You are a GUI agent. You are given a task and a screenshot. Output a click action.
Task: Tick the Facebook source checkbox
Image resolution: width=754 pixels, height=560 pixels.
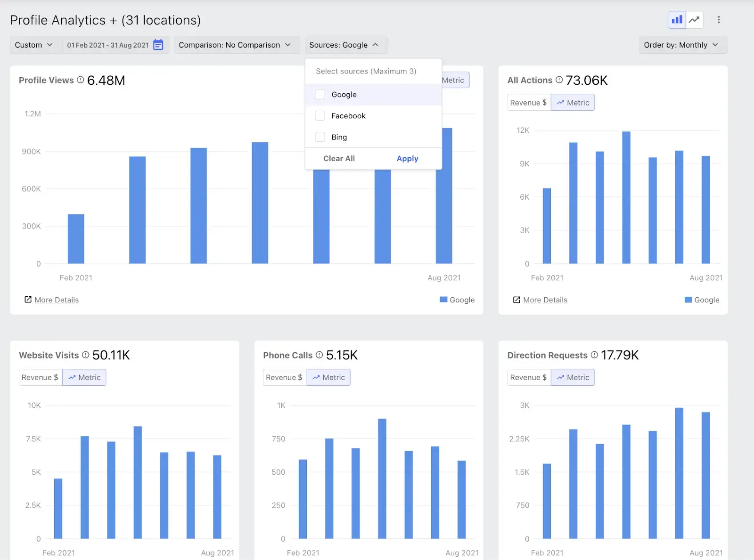(320, 115)
